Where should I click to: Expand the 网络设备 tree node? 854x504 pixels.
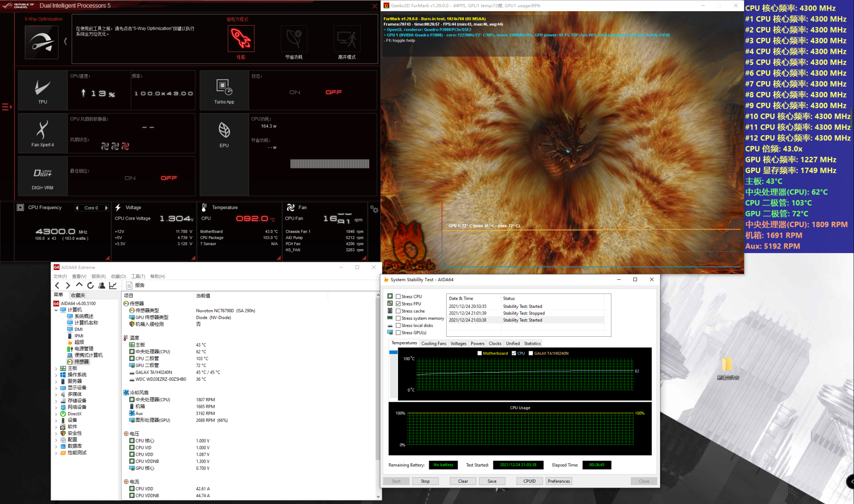click(x=56, y=407)
